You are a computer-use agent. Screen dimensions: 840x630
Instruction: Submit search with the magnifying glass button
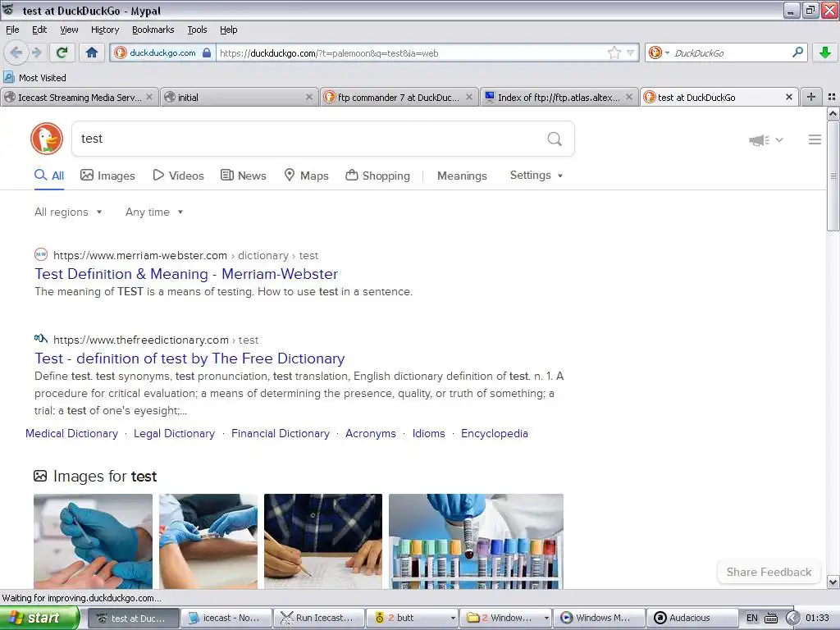[555, 139]
